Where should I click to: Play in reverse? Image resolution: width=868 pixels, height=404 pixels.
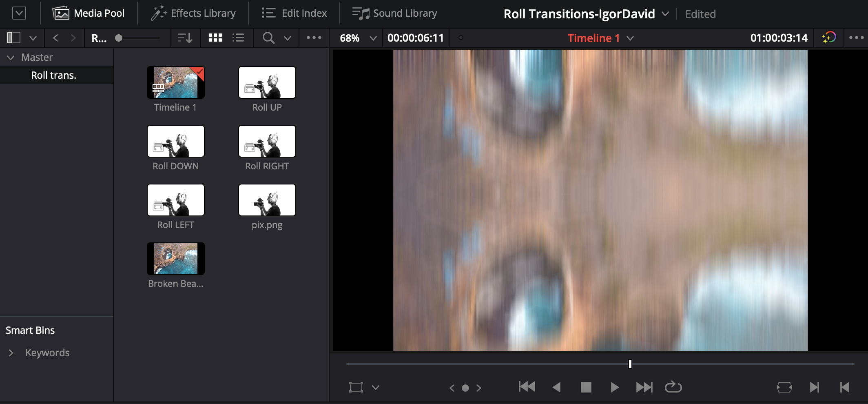coord(557,387)
